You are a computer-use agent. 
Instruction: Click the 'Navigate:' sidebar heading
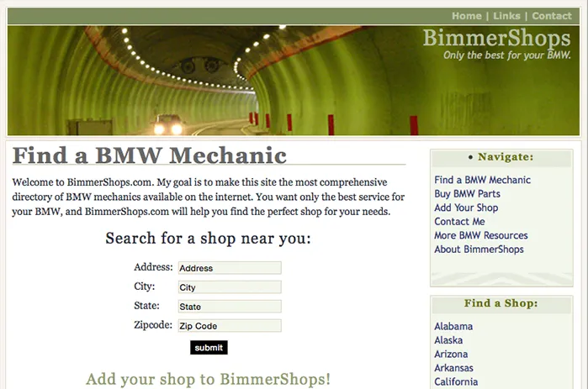click(506, 157)
